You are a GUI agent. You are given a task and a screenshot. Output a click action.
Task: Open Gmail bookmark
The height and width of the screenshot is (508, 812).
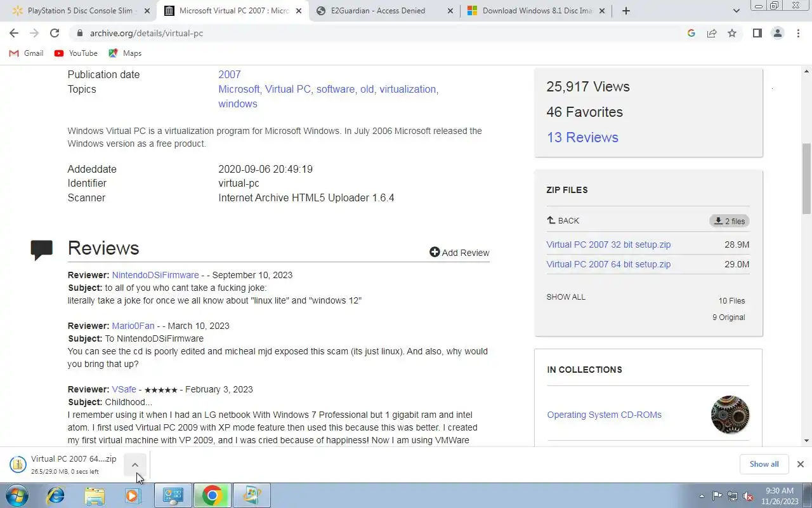27,53
